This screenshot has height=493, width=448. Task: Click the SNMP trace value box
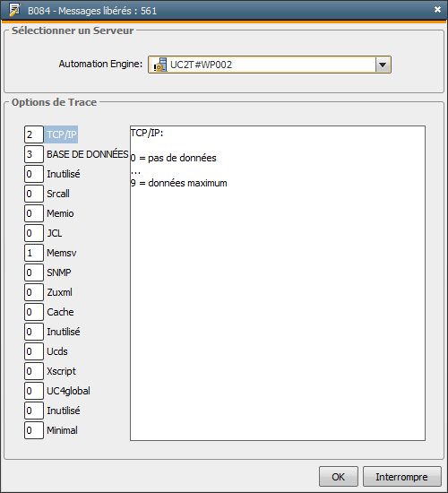pyautogui.click(x=34, y=272)
